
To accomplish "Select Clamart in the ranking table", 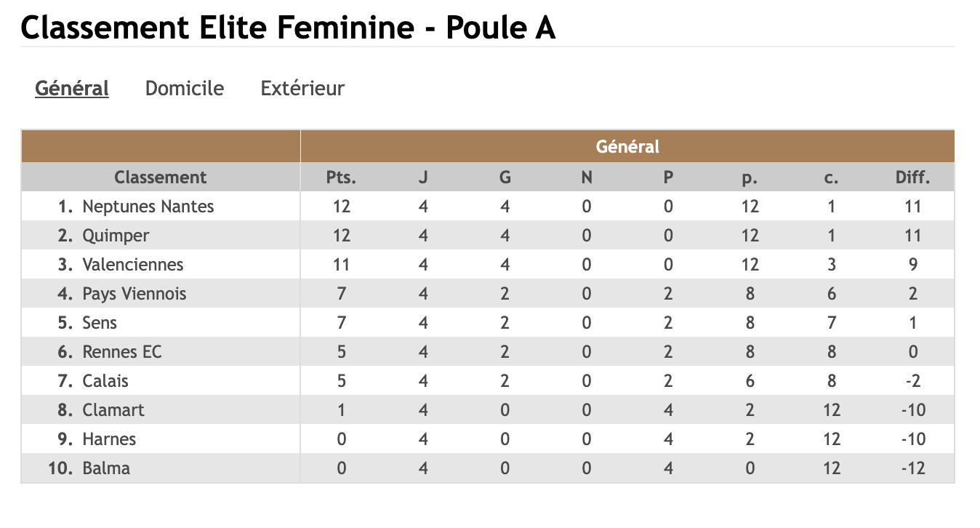I will click(x=113, y=410).
